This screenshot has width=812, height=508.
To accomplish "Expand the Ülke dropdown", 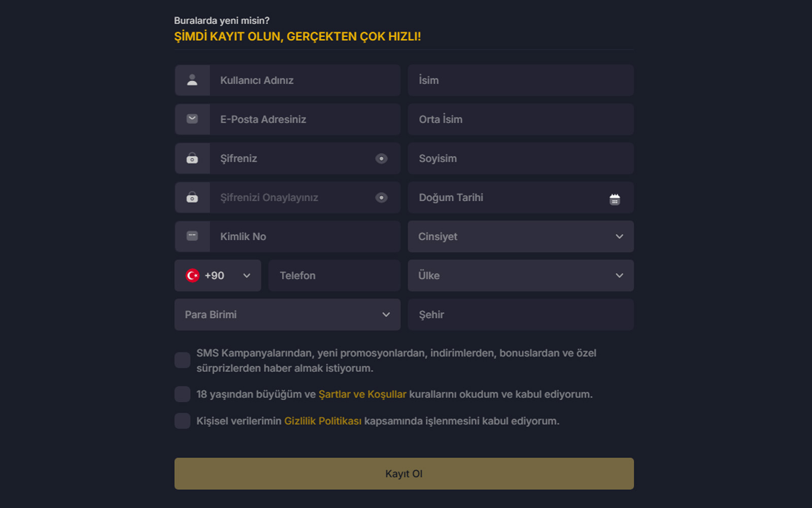I will click(x=521, y=275).
